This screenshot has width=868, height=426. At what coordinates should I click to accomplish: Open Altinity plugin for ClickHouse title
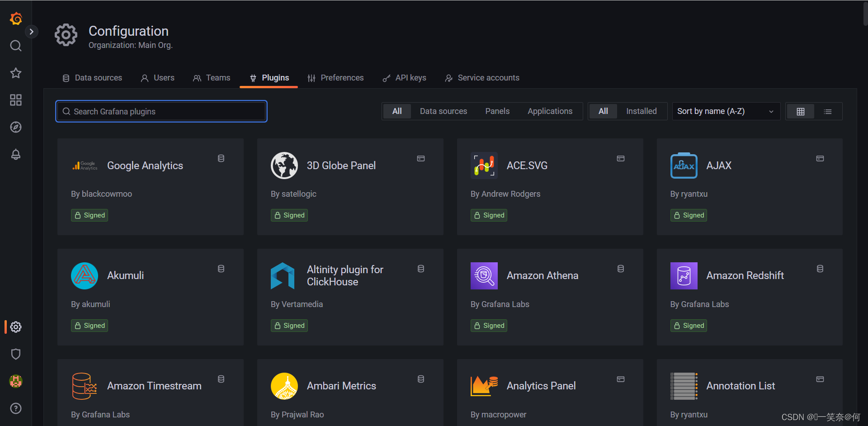coord(345,275)
